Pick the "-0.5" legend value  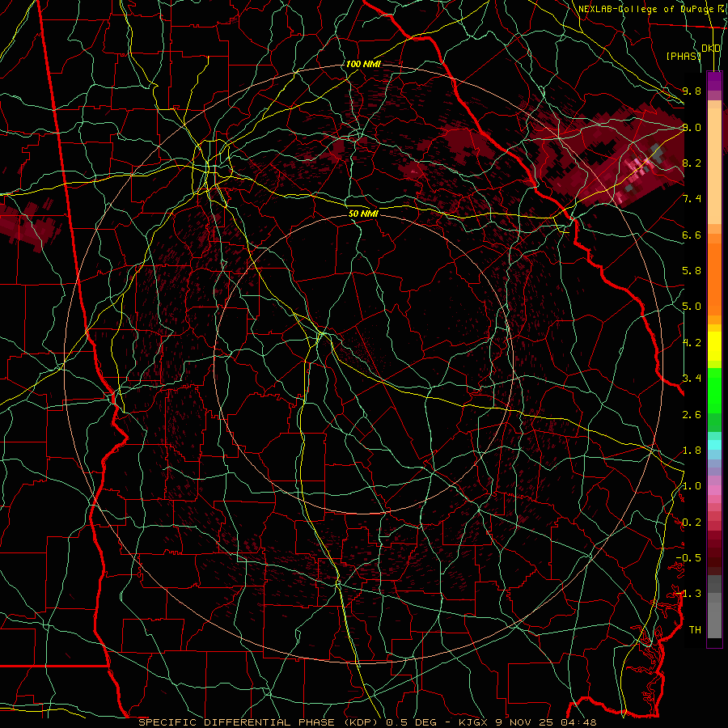[x=689, y=558]
